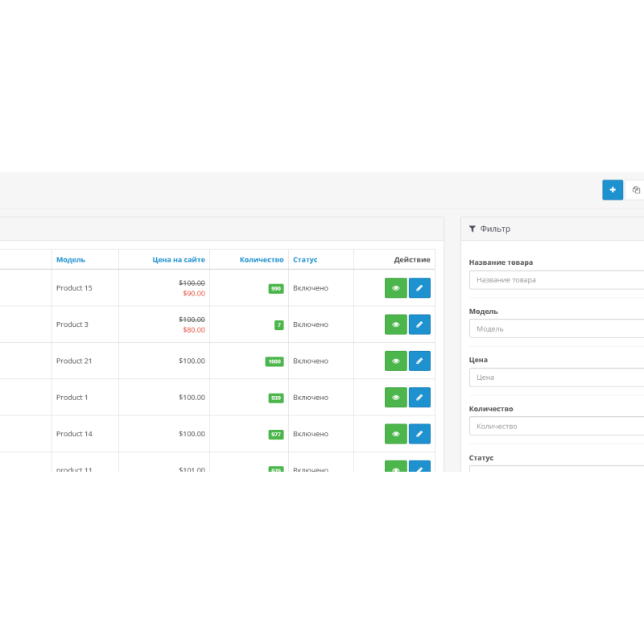View Product 21 using green eye button

coord(395,361)
